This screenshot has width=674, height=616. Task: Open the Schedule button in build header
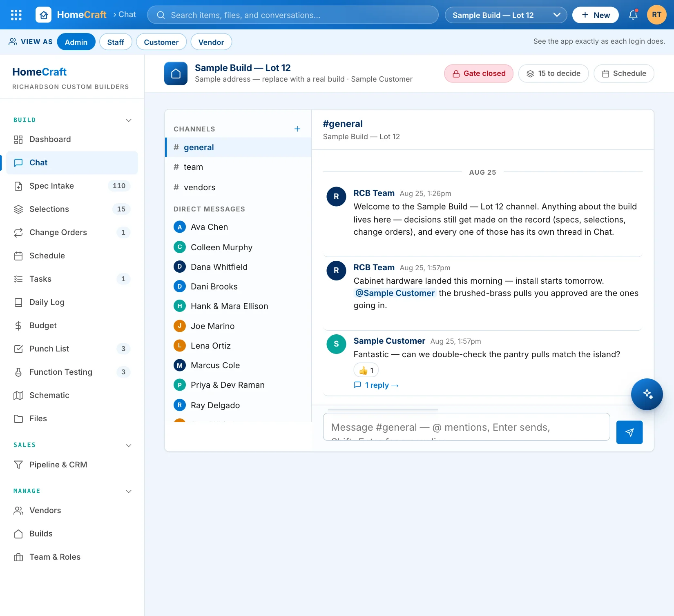coord(624,73)
